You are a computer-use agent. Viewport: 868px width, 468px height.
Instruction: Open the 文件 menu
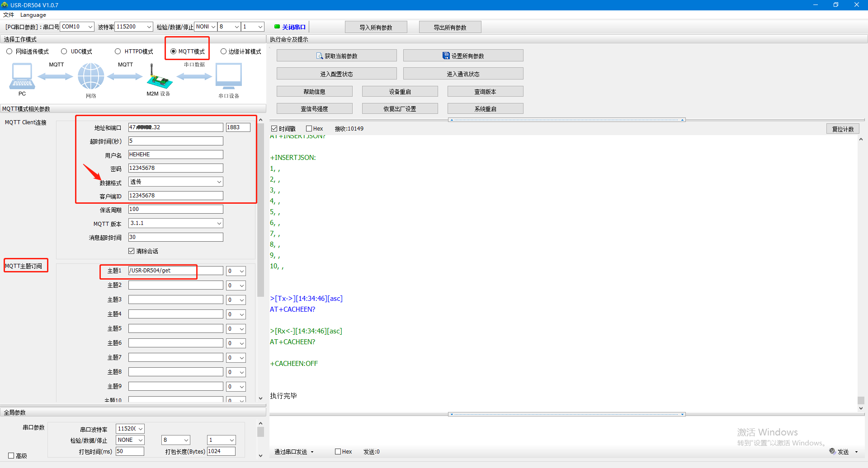[9, 15]
